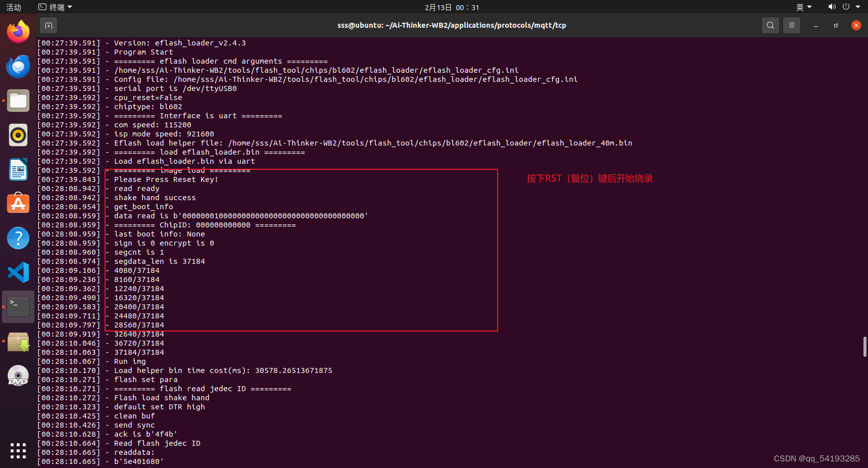Open Thunderbird mail from the dock
The image size is (868, 468).
[18, 66]
